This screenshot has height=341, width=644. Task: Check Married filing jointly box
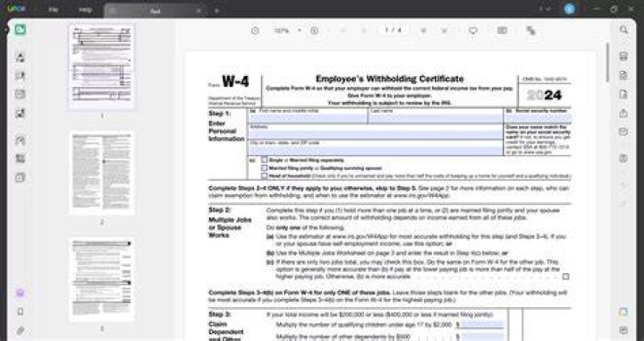(x=265, y=167)
